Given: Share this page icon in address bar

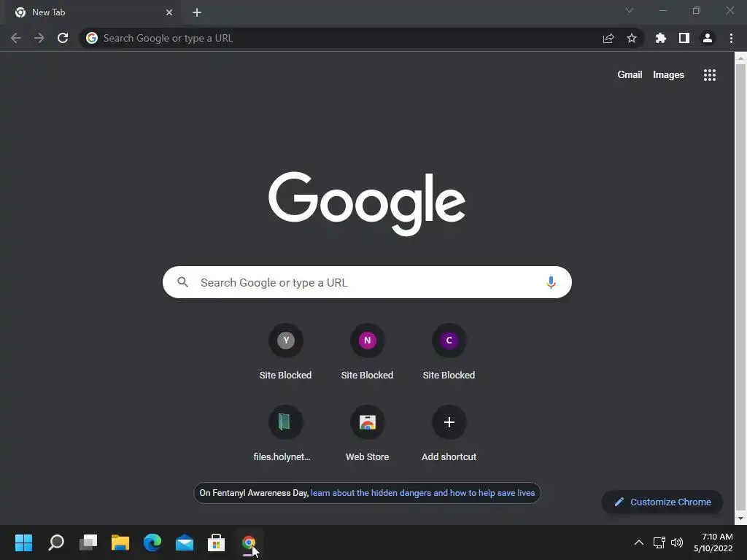Looking at the screenshot, I should click(608, 38).
